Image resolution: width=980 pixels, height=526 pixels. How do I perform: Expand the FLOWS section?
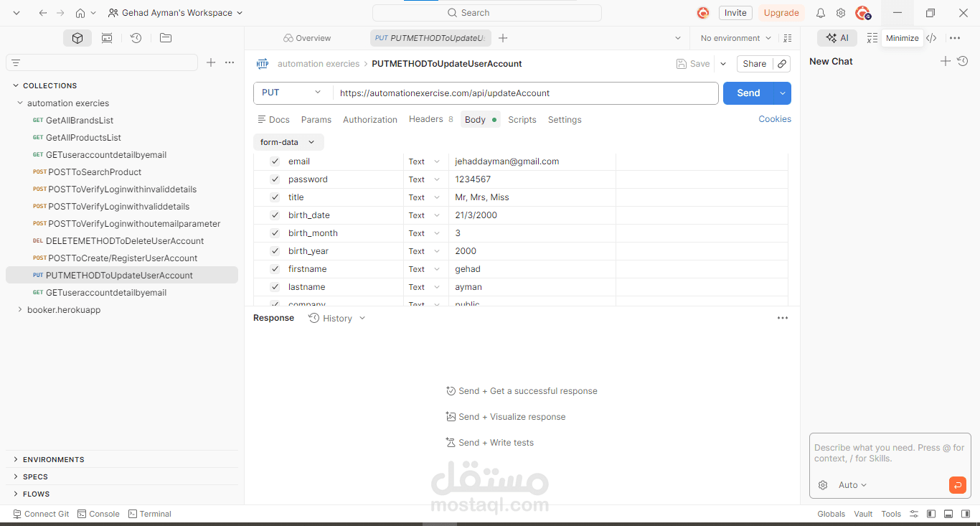click(x=16, y=494)
